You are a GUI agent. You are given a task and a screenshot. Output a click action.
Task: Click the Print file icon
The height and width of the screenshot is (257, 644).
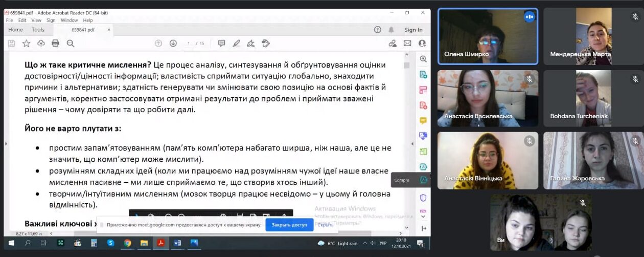point(55,44)
